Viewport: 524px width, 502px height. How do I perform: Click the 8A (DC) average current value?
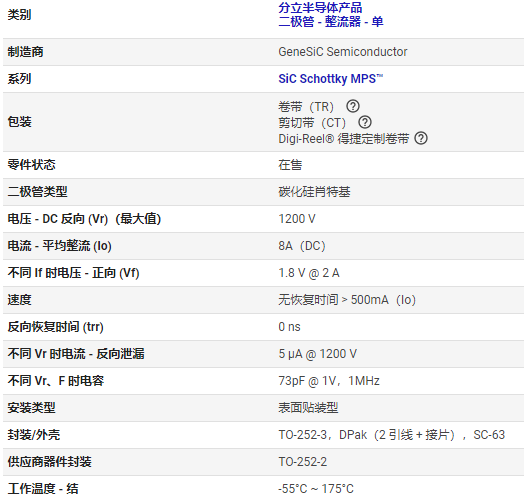click(x=302, y=246)
